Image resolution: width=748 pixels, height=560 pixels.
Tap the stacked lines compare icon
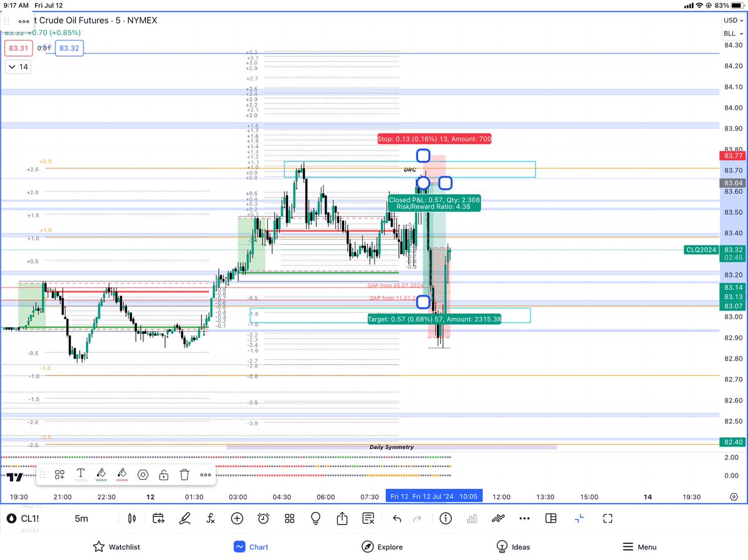pos(498,518)
